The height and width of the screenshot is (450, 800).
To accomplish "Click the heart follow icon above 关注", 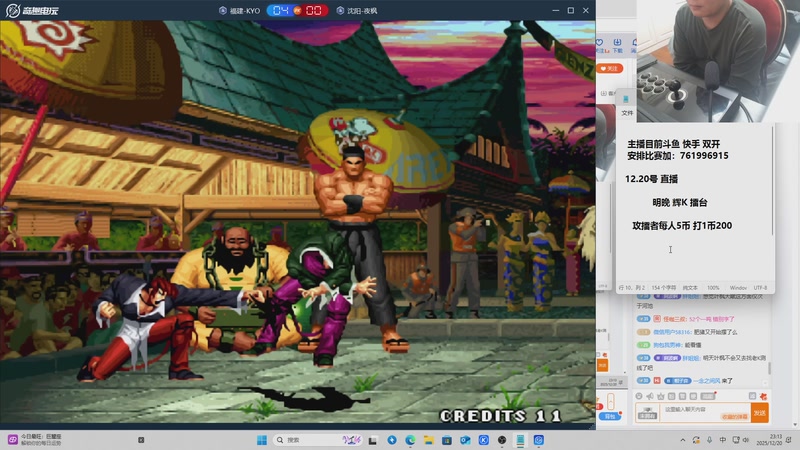I will tap(600, 42).
